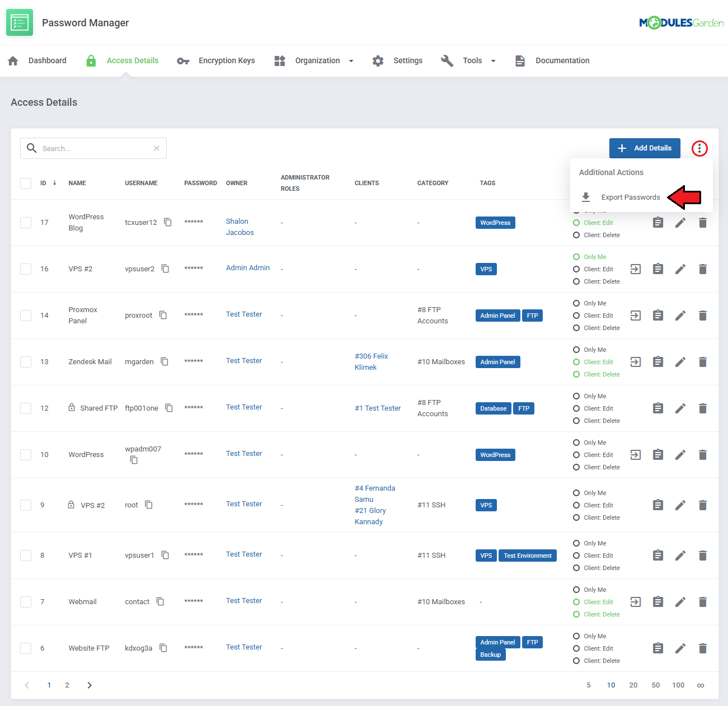This screenshot has height=706, width=728.
Task: Choose Export Passwords from Additional Actions
Action: [630, 197]
